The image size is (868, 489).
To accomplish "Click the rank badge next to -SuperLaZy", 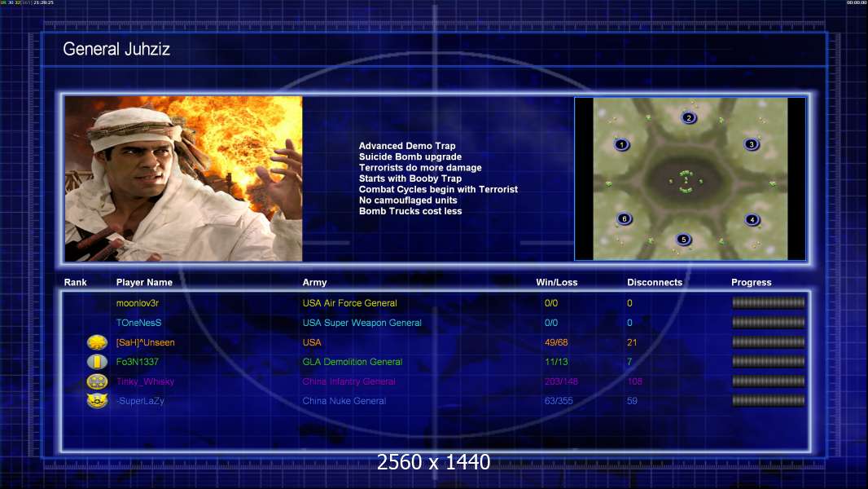I will click(98, 401).
